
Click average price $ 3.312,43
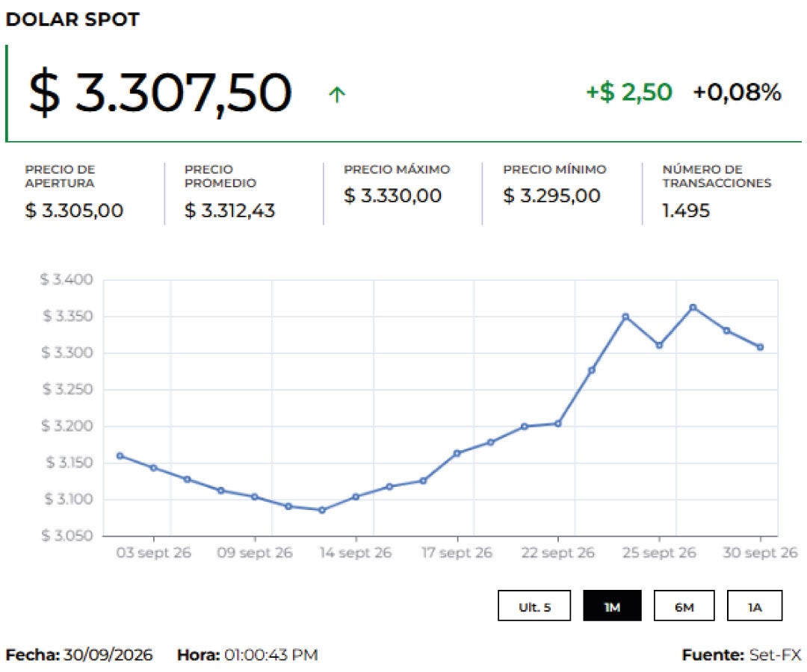pyautogui.click(x=229, y=211)
